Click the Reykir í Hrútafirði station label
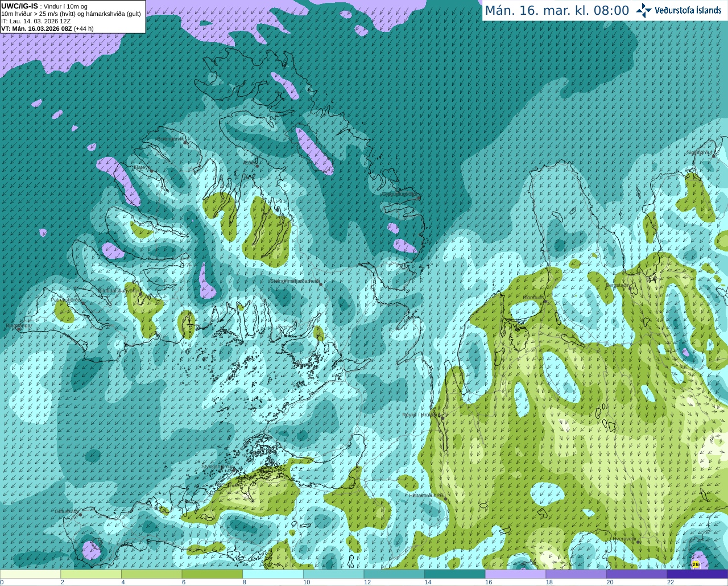Image resolution: width=728 pixels, height=586 pixels. point(421,415)
